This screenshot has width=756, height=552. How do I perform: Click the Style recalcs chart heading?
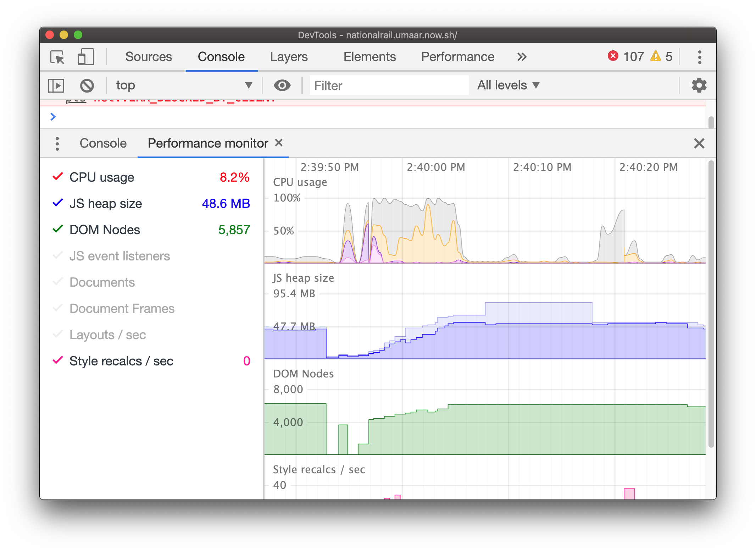coord(319,469)
